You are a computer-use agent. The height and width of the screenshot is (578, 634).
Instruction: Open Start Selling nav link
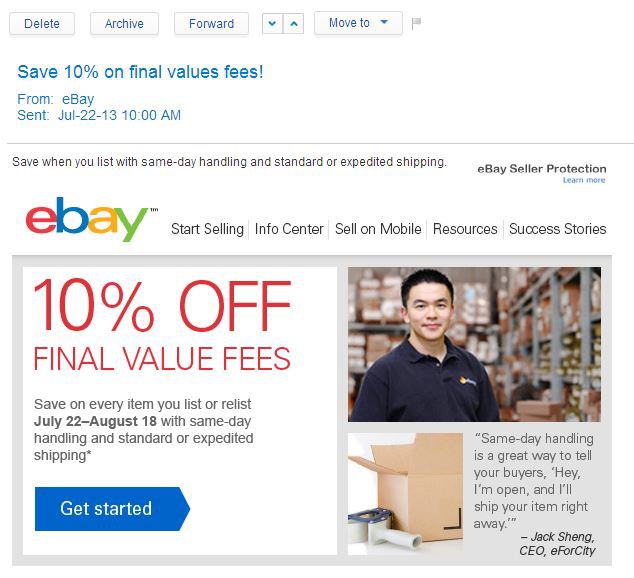(207, 229)
